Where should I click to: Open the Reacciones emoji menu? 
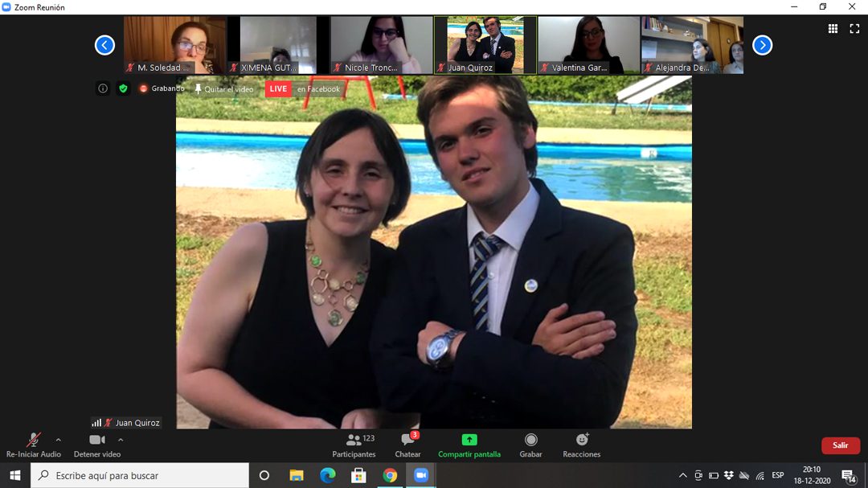[x=582, y=441]
